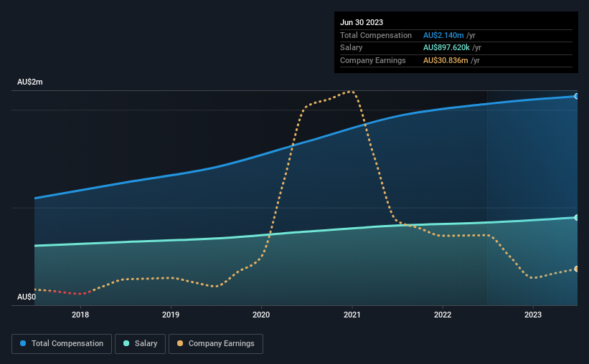Click the dotted earnings peak near 2021
The width and height of the screenshot is (589, 364).
point(350,91)
